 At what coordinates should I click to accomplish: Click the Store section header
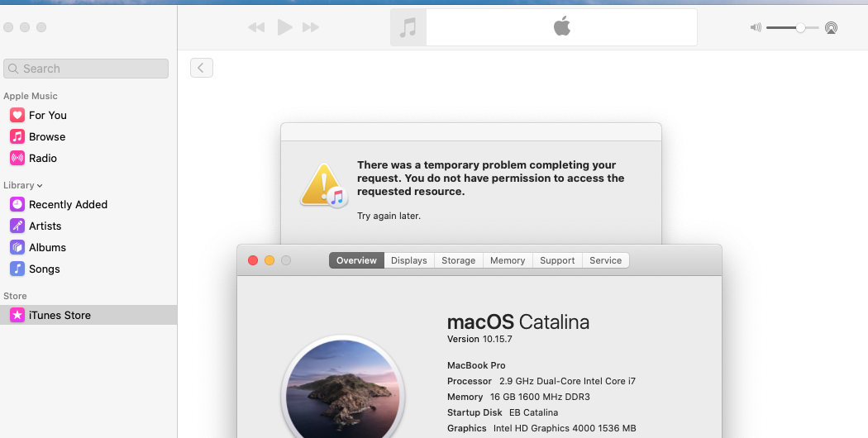[x=15, y=296]
